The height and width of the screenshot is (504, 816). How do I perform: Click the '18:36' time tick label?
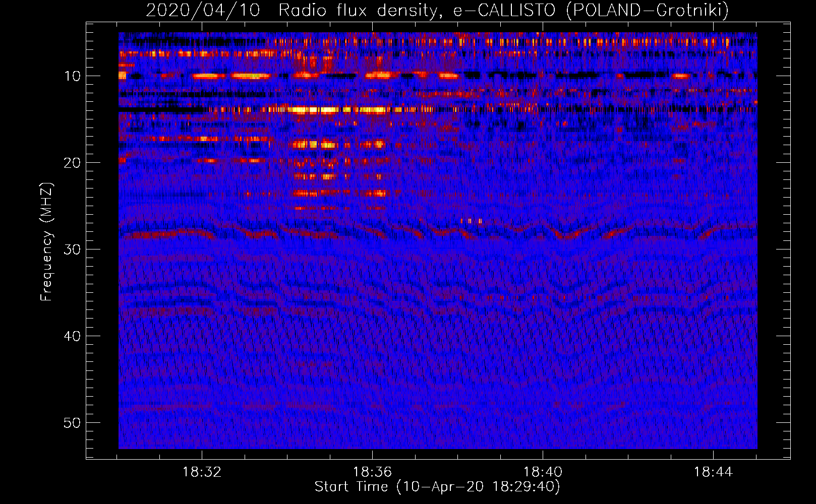tap(372, 472)
